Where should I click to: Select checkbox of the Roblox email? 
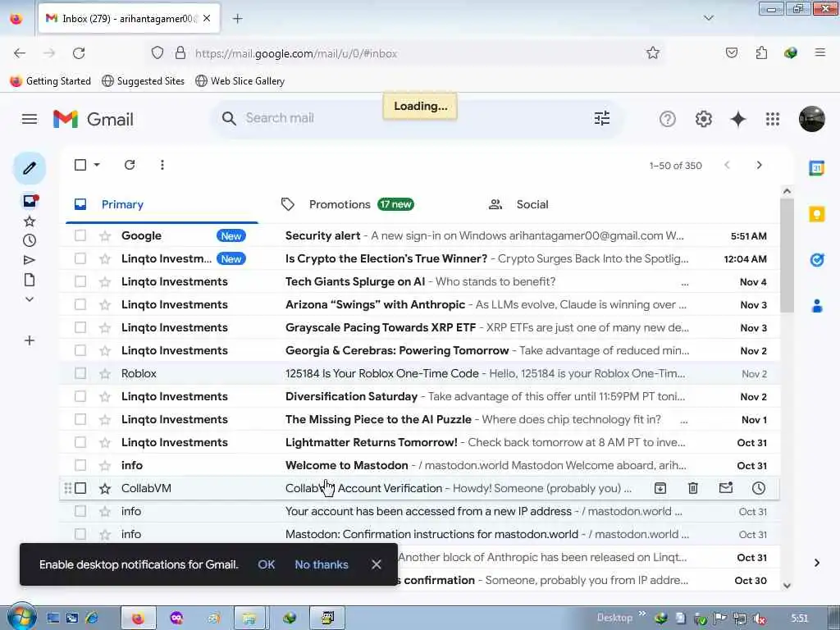80,373
